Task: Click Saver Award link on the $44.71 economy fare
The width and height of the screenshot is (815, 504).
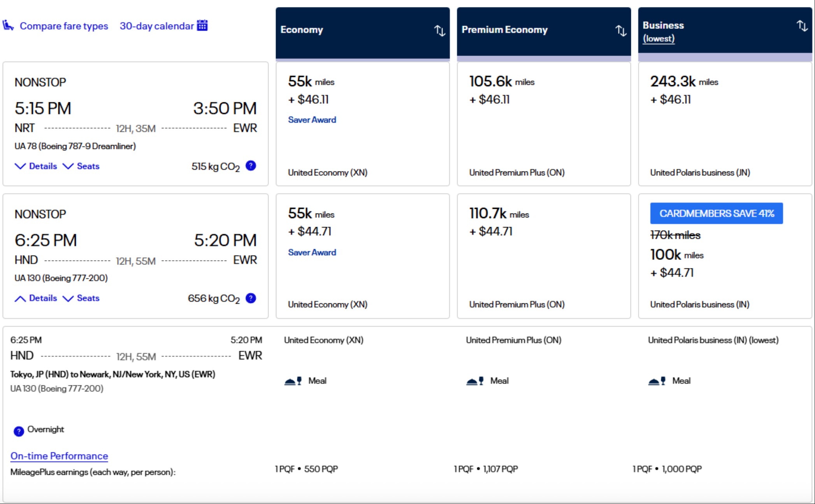Action: point(312,252)
